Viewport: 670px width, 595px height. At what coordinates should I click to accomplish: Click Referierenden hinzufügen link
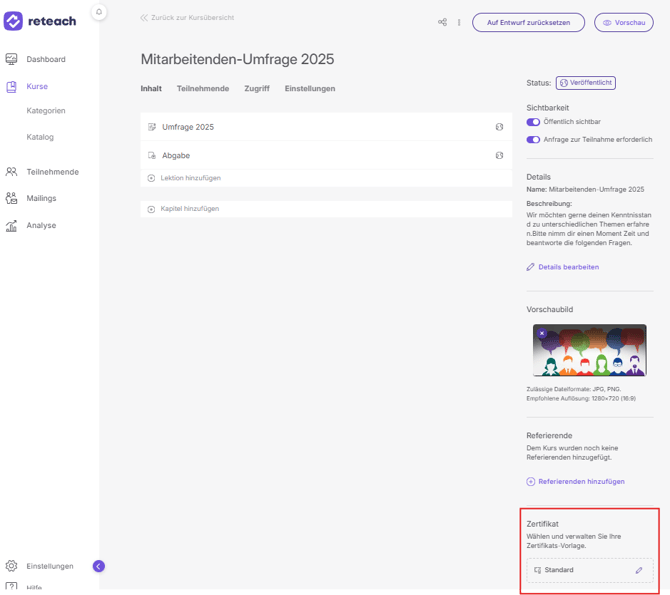tap(575, 481)
